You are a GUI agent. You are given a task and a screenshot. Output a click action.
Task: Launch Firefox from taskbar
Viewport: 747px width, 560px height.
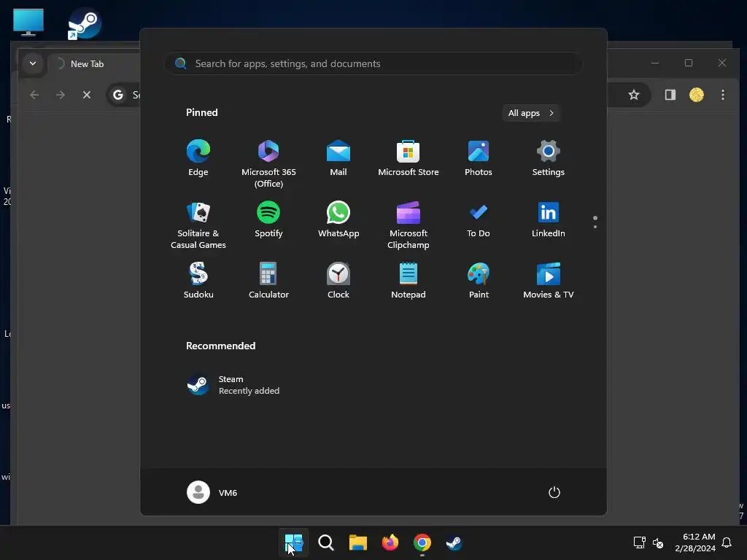[390, 542]
